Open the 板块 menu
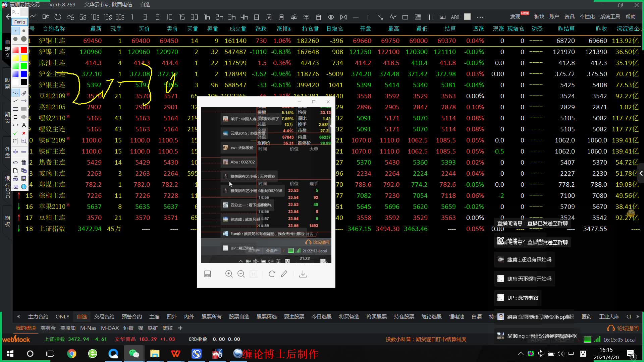This screenshot has height=362, width=644. click(539, 16)
